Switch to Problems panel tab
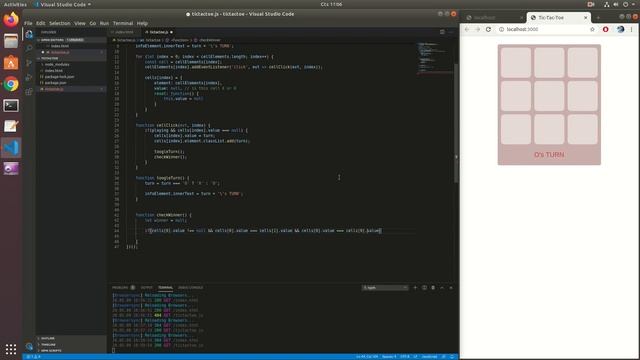The image size is (640, 360). coord(120,288)
